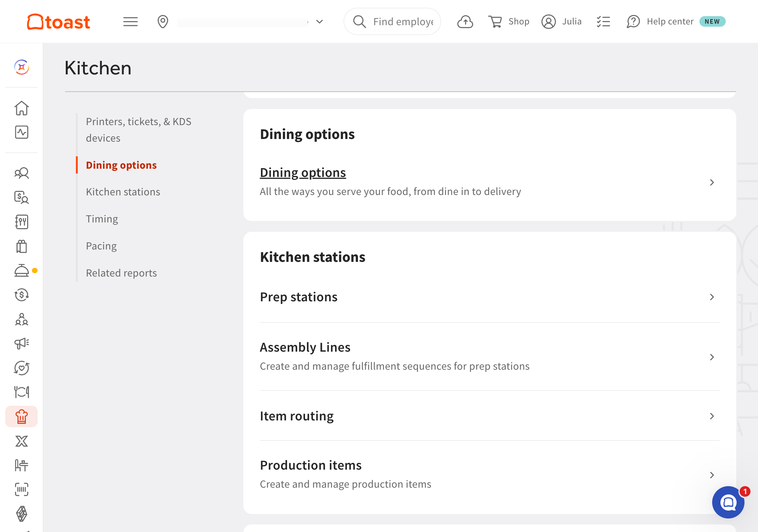The image size is (758, 532).
Task: Open the checklist tasks icon
Action: 603,22
